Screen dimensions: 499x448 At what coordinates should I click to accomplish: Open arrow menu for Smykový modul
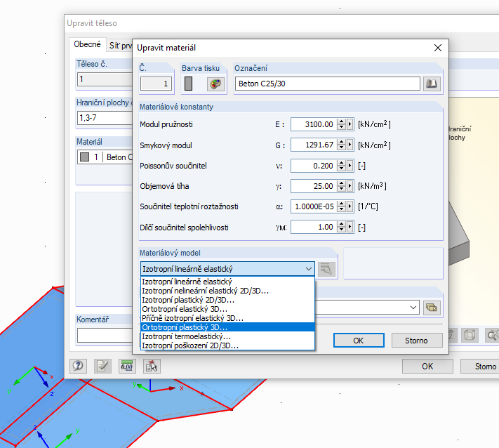350,145
